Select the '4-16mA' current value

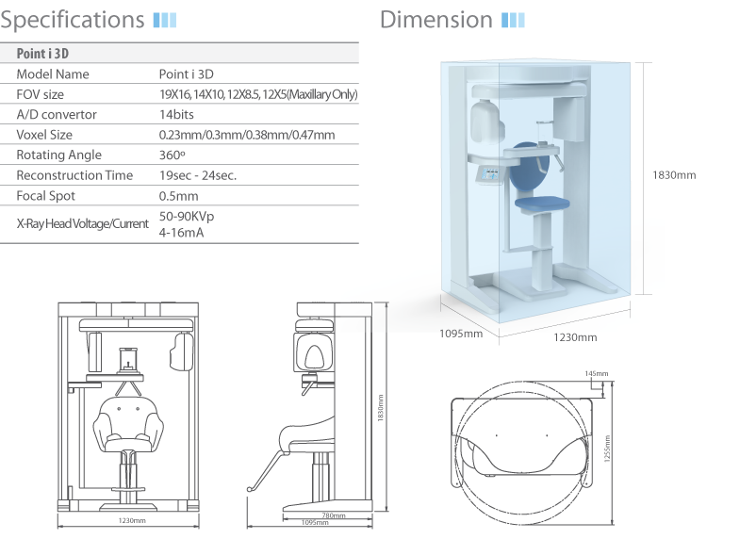pos(181,233)
